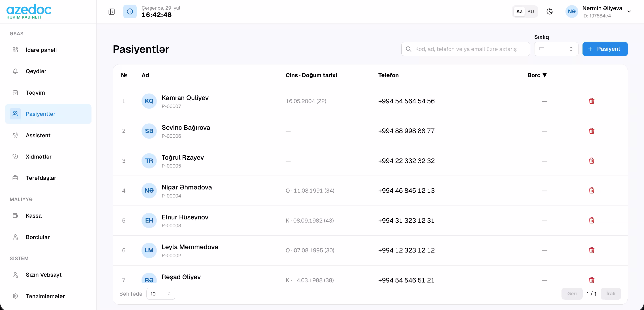Click the Borclular person icon
Screen dimensions: 644x310
[x=15, y=237]
